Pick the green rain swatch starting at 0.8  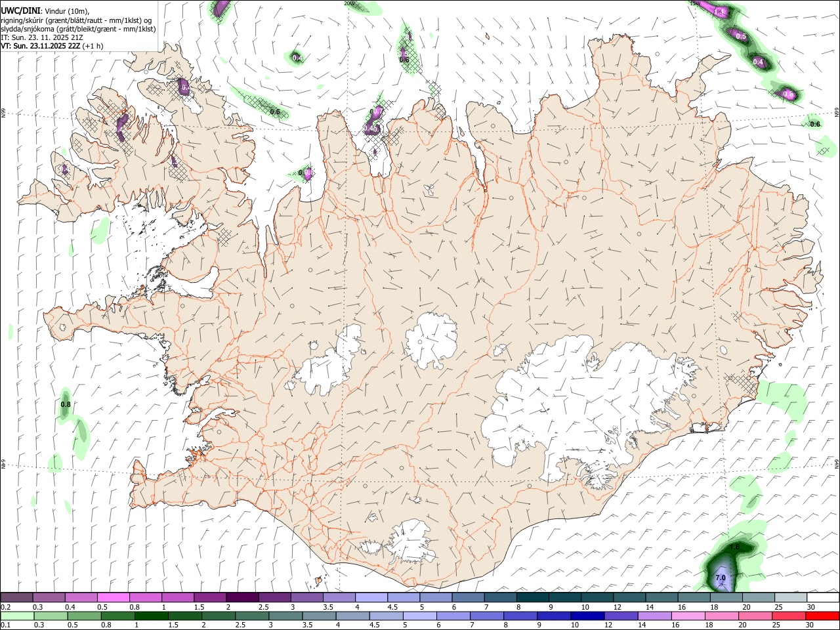coord(118,616)
